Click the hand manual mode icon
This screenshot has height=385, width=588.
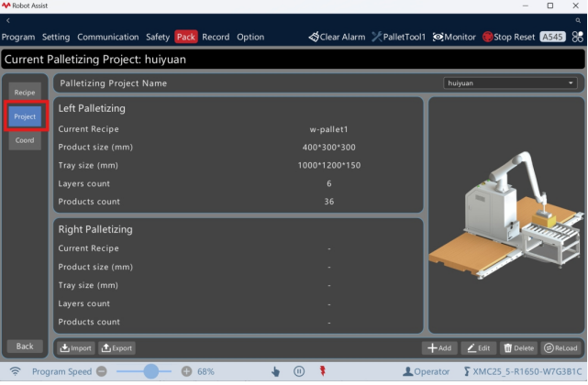pyautogui.click(x=275, y=371)
